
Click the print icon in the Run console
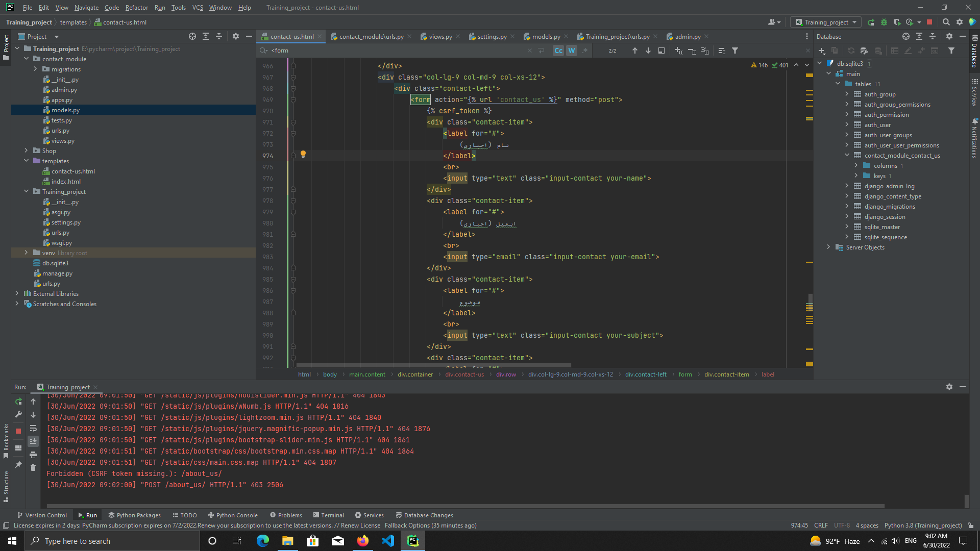[x=33, y=455]
